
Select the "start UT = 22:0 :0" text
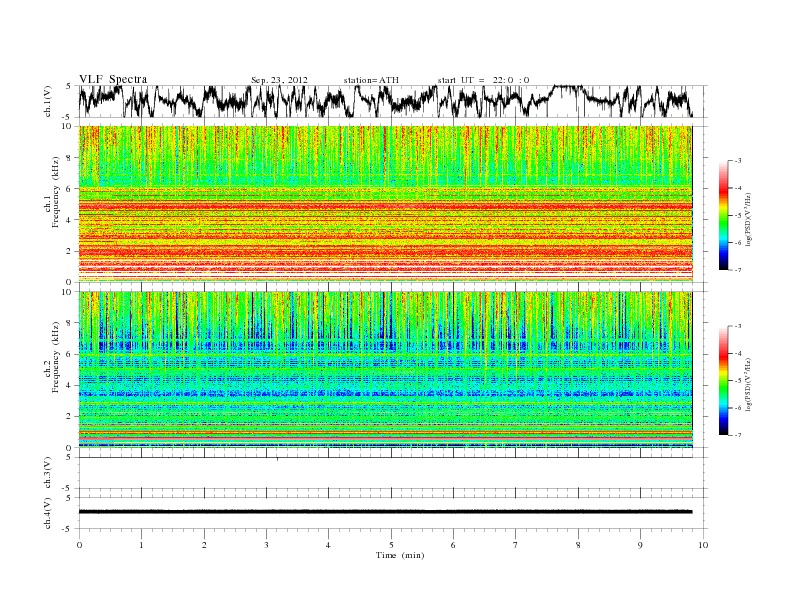coord(483,80)
